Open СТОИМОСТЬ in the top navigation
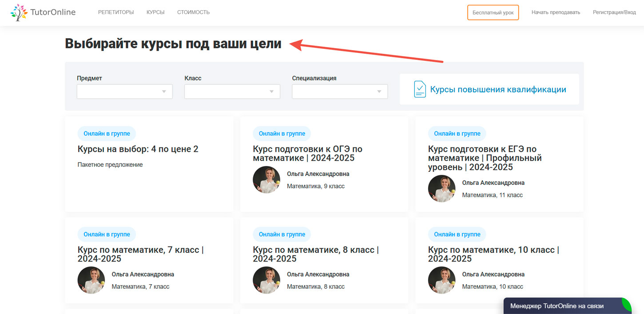Screen dimensions: 644x314 click(193, 12)
